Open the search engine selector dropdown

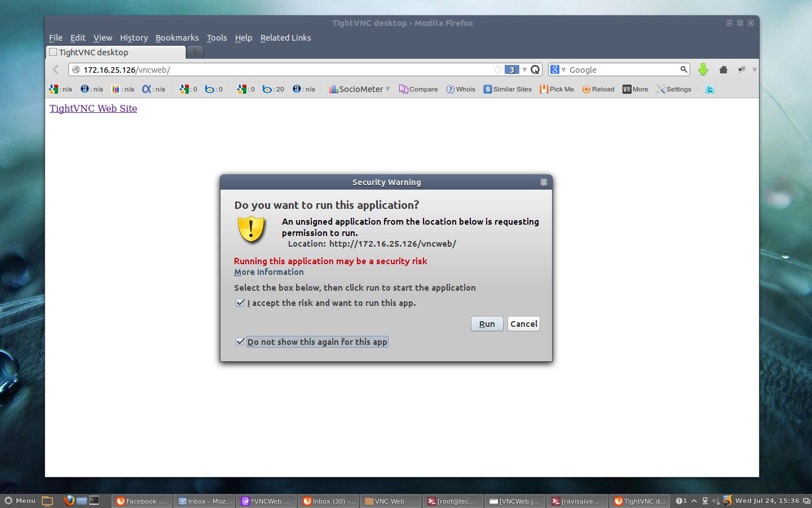tap(563, 69)
